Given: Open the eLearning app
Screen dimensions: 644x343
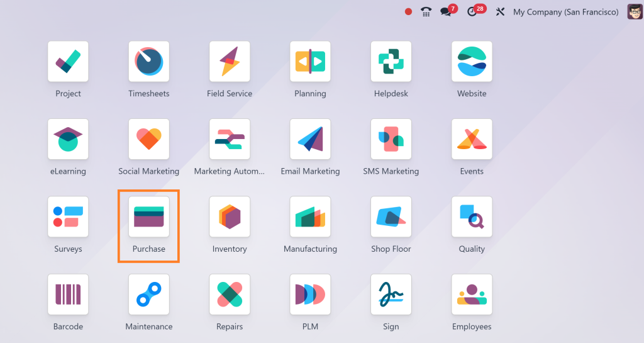Looking at the screenshot, I should point(68,139).
